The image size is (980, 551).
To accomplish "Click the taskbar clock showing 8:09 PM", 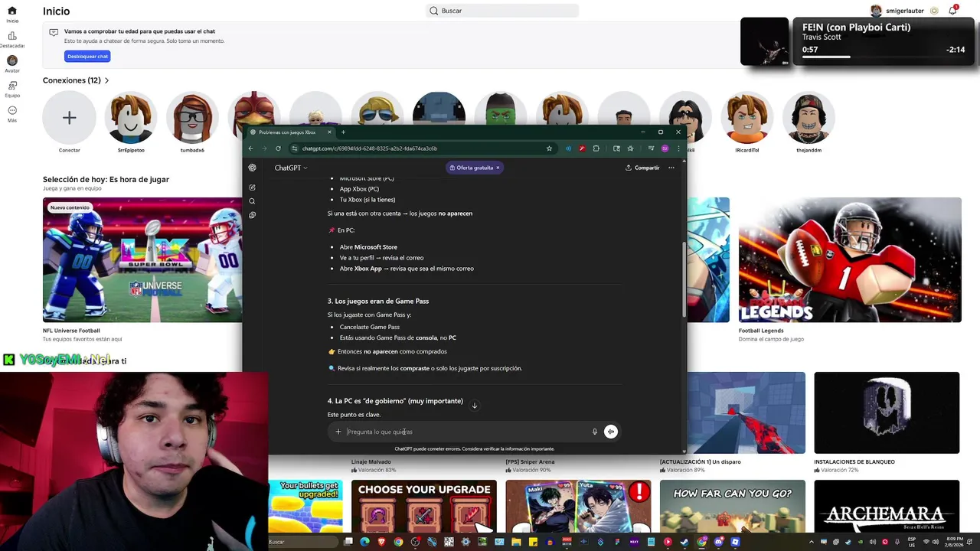I will click(x=955, y=542).
